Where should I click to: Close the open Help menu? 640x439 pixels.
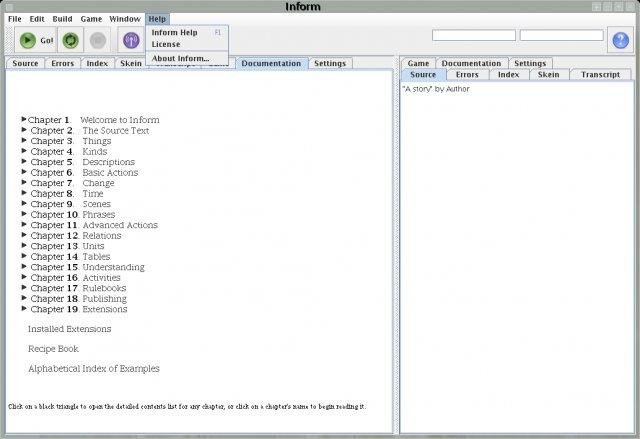pyautogui.click(x=157, y=19)
